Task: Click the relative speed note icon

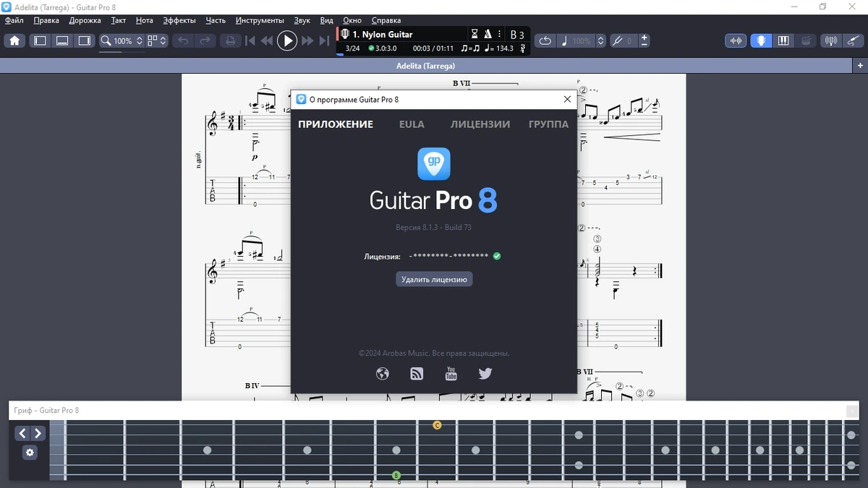Action: pos(564,41)
